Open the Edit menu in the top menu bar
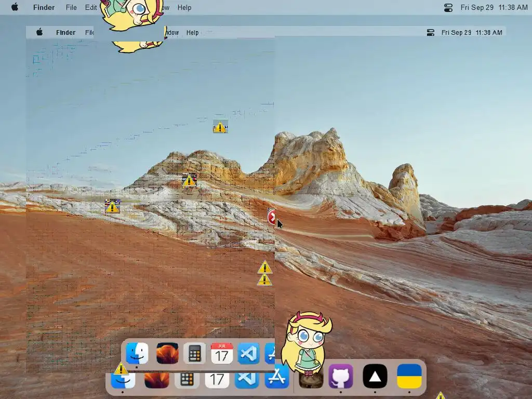Viewport: 532px width, 399px height. pos(91,7)
